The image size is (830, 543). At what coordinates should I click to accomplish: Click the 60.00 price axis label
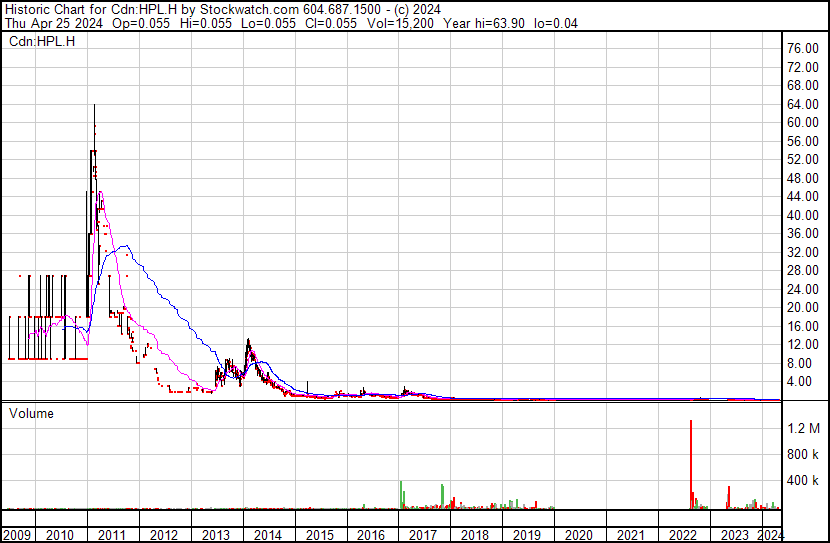[x=803, y=122]
